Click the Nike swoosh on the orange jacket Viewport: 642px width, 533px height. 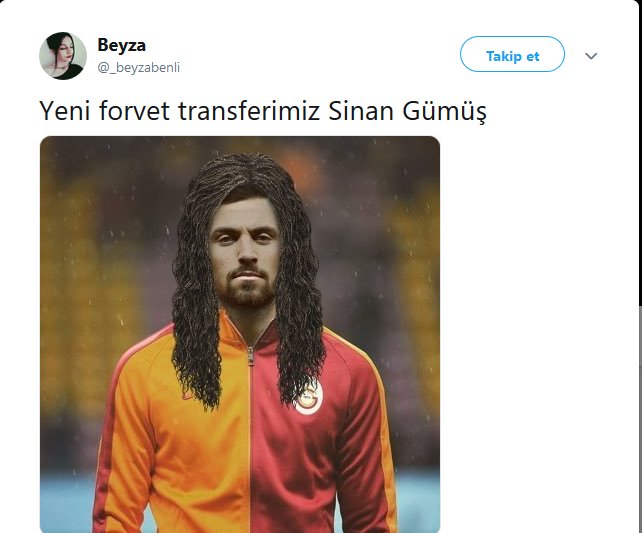tap(188, 396)
